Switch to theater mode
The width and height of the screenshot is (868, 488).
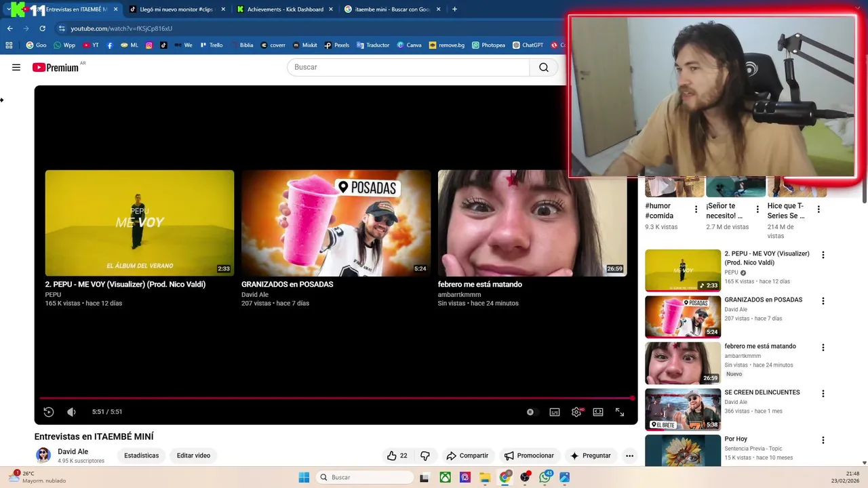598,411
